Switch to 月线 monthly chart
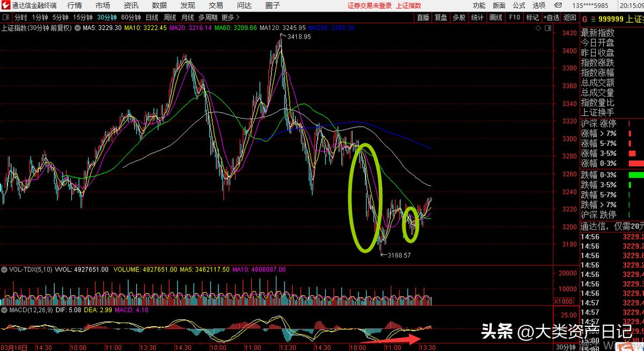Screen dimensions: 644x351 (187, 17)
